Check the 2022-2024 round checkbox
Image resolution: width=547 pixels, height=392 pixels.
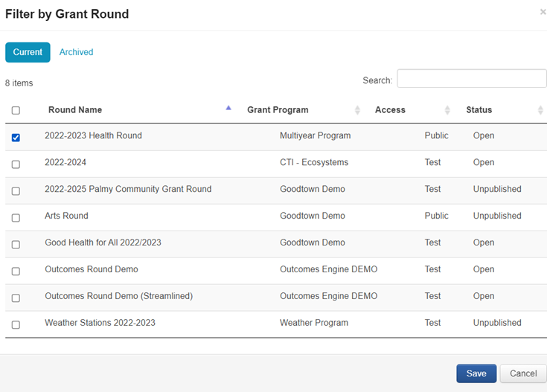click(x=16, y=164)
